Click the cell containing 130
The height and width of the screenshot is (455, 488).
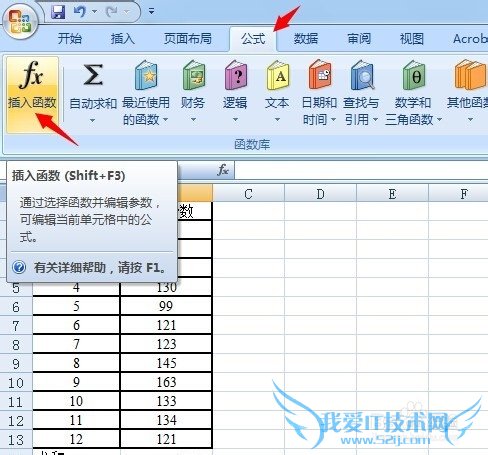166,287
